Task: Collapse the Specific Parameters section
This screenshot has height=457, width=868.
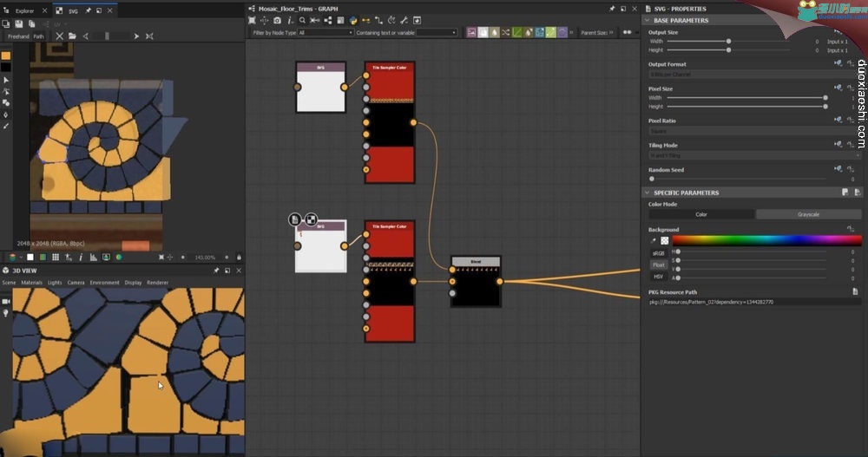Action: pyautogui.click(x=648, y=193)
